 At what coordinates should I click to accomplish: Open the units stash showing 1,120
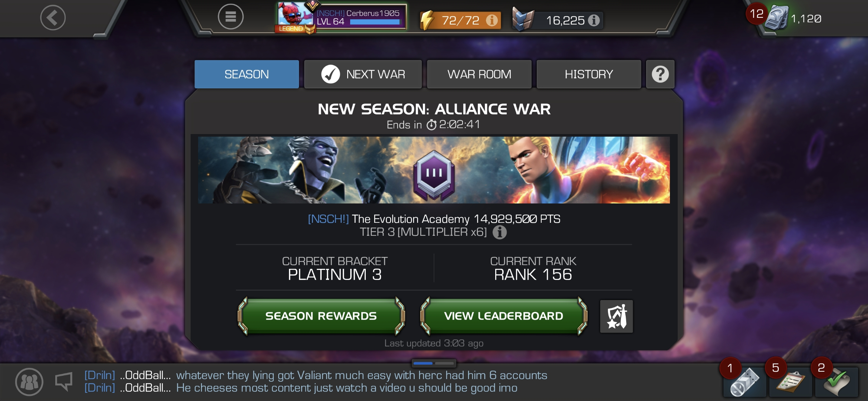click(794, 18)
